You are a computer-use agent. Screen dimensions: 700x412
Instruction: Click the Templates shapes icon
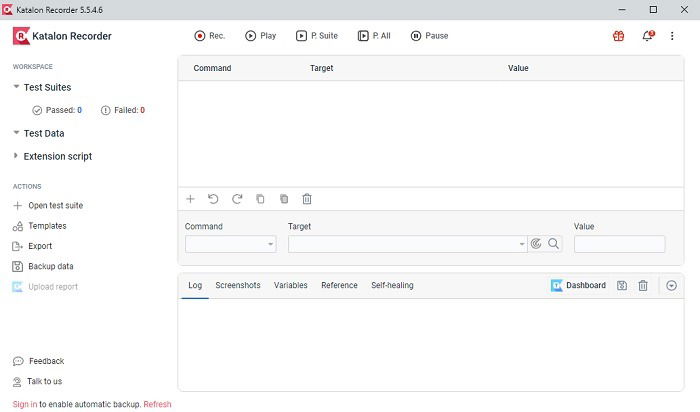coord(17,226)
